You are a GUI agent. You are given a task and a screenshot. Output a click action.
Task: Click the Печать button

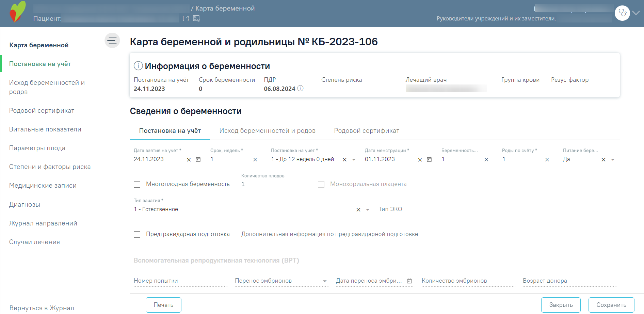coord(163,305)
